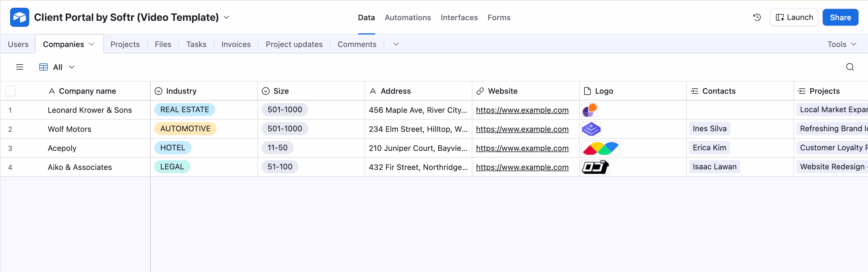The height and width of the screenshot is (272, 868).
Task: Click the Industry field single-select icon
Action: click(159, 91)
